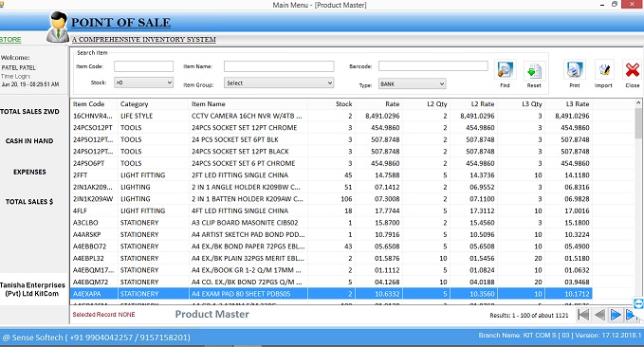Click the Import icon button
Screen dimensions: 644x347
[603, 70]
